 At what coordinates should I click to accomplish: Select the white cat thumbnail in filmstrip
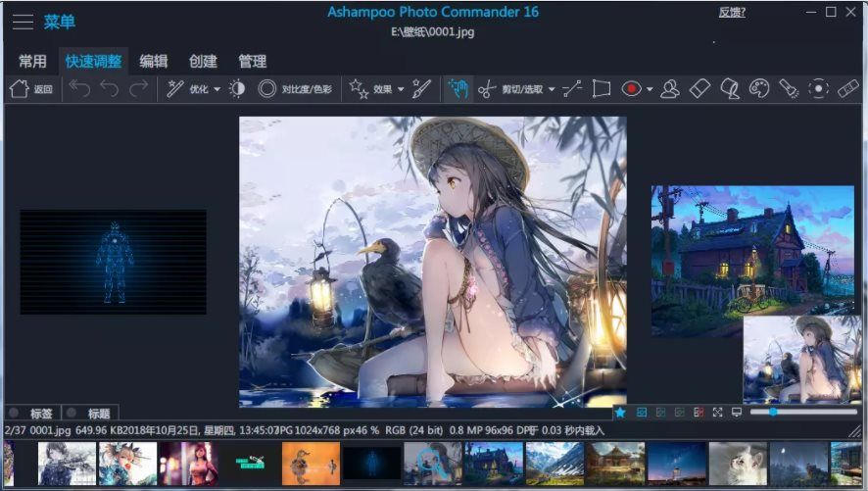pyautogui.click(x=738, y=464)
